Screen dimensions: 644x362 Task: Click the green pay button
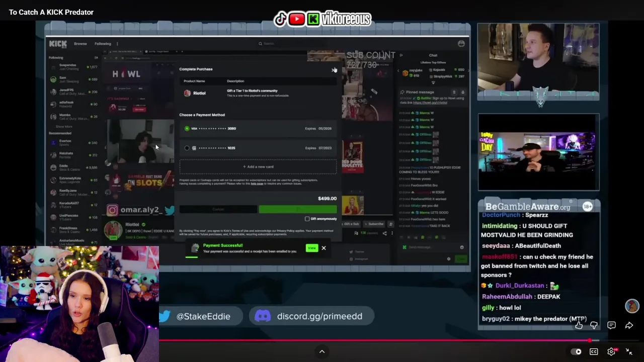click(298, 209)
